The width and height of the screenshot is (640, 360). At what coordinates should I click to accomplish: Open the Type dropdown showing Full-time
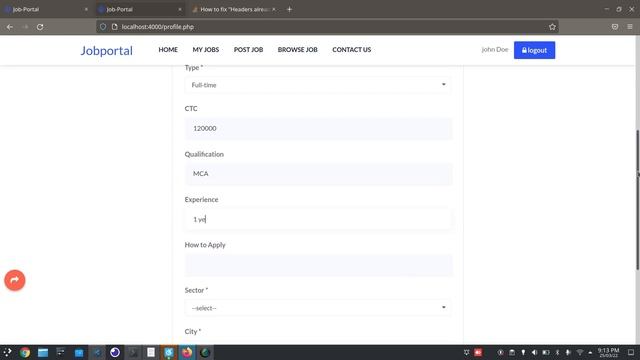coord(318,85)
